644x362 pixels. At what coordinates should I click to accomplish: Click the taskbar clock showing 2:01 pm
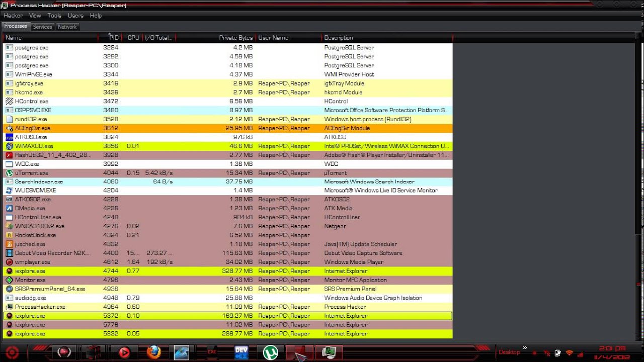tap(612, 348)
